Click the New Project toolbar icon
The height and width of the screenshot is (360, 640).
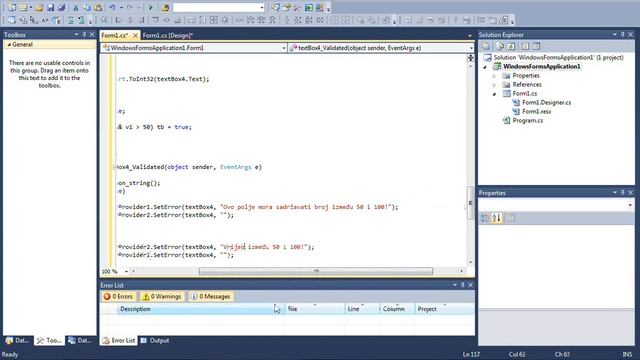pyautogui.click(x=12, y=7)
